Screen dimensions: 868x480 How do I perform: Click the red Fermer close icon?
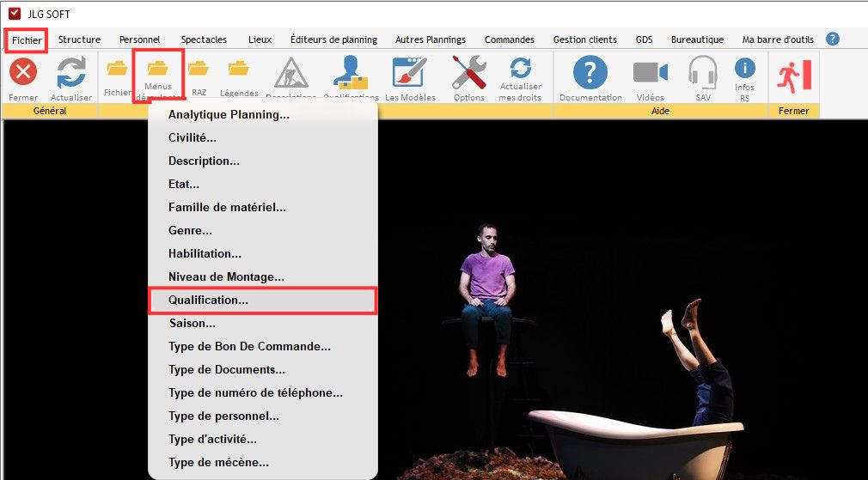click(x=23, y=73)
